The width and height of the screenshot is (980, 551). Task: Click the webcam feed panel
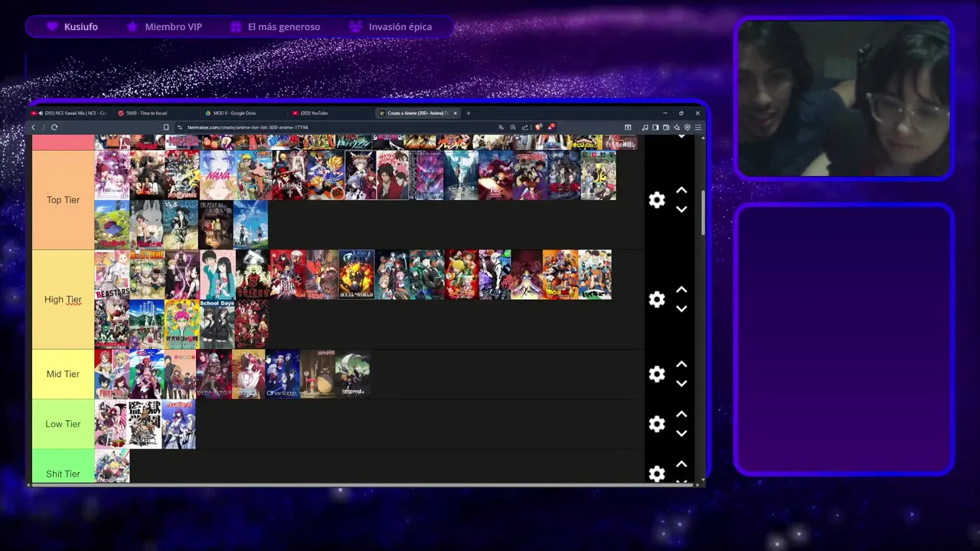(x=844, y=98)
